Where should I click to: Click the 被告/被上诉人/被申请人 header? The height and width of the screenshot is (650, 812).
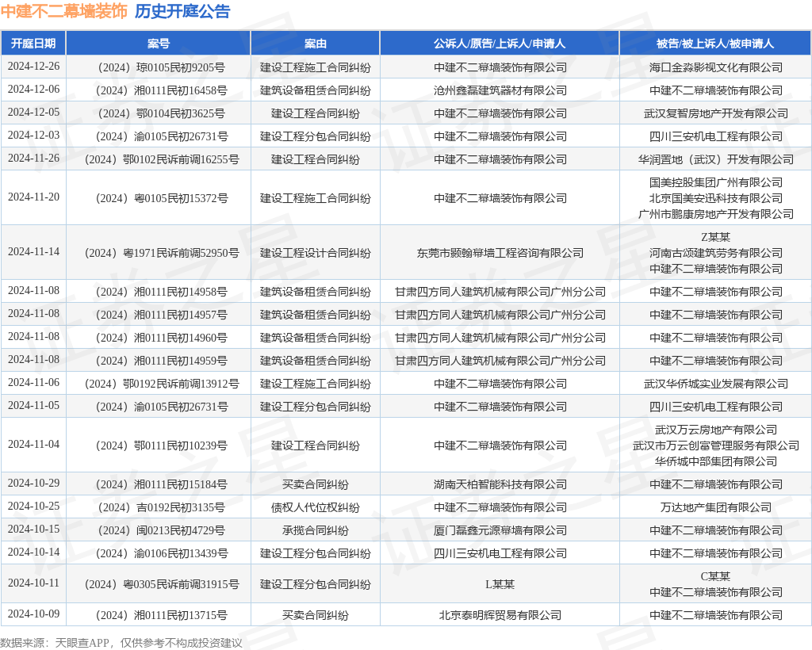[716, 44]
